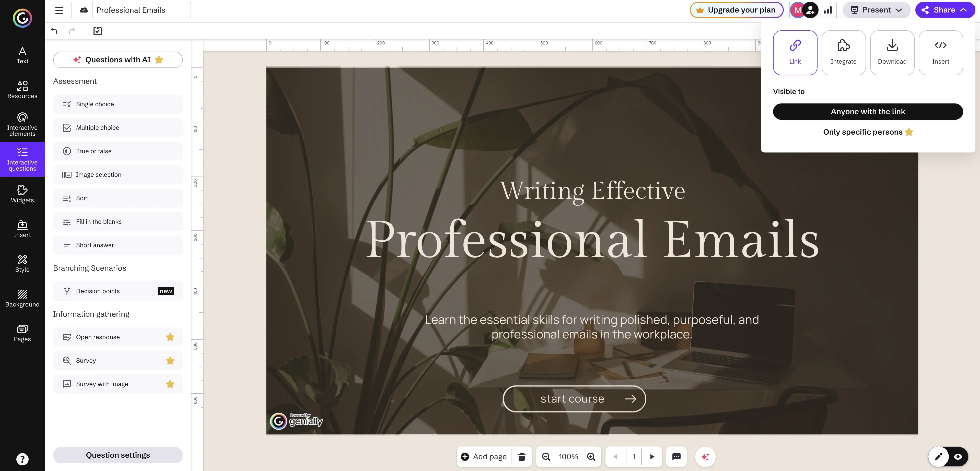Delete page using the trash icon
This screenshot has height=471, width=980.
click(522, 456)
